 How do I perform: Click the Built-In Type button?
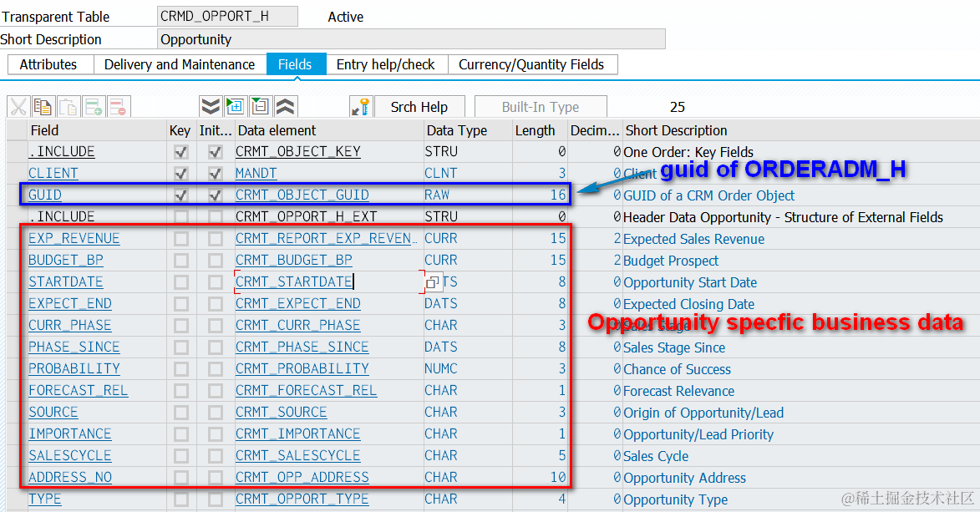tap(541, 107)
